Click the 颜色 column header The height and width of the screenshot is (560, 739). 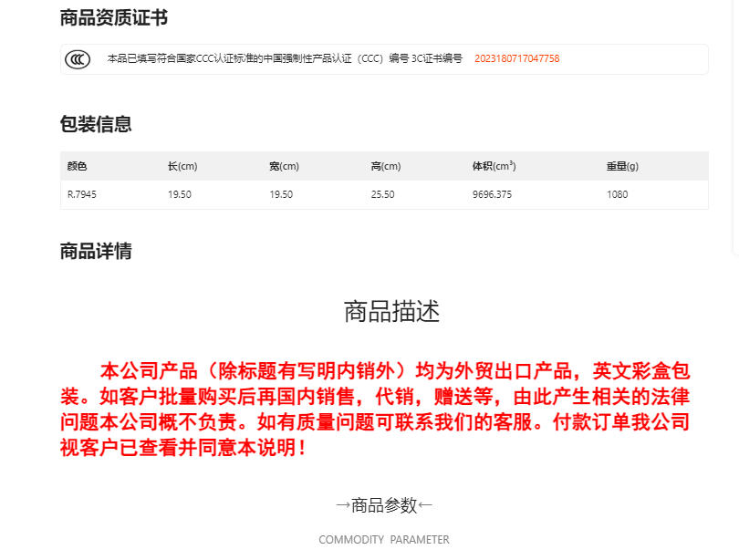pyautogui.click(x=78, y=166)
